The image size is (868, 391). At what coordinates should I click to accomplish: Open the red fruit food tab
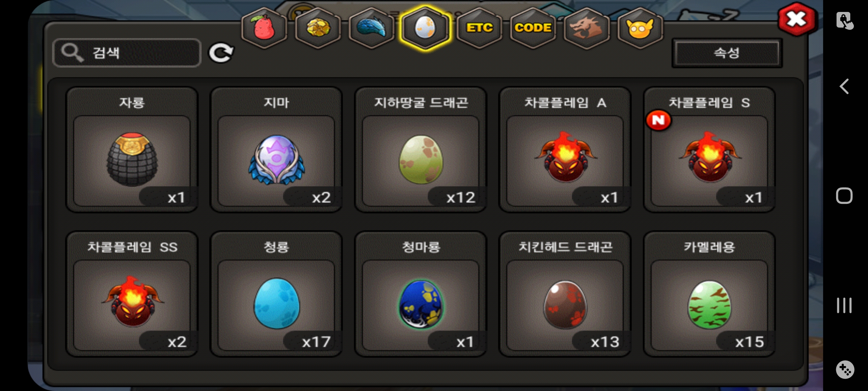pos(264,28)
